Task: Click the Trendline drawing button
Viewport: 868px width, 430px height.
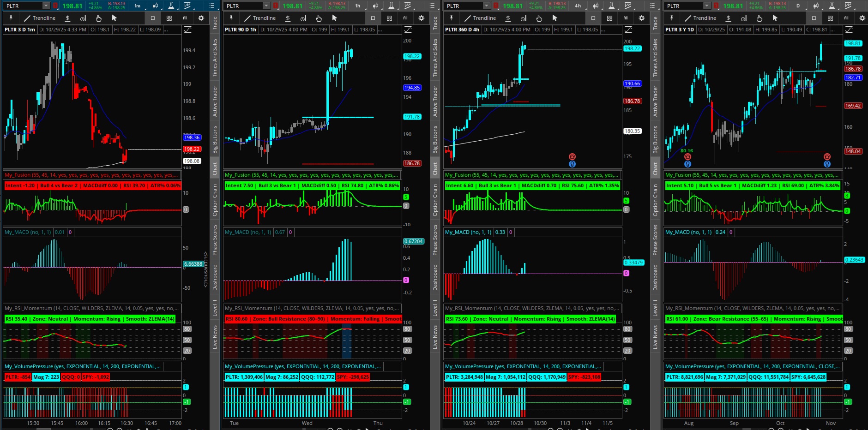Action: click(x=41, y=18)
